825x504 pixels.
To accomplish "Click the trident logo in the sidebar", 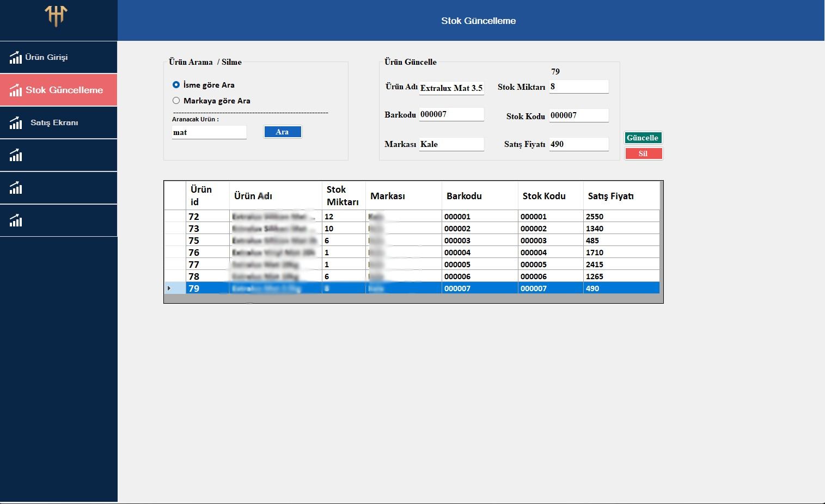I will [x=56, y=16].
